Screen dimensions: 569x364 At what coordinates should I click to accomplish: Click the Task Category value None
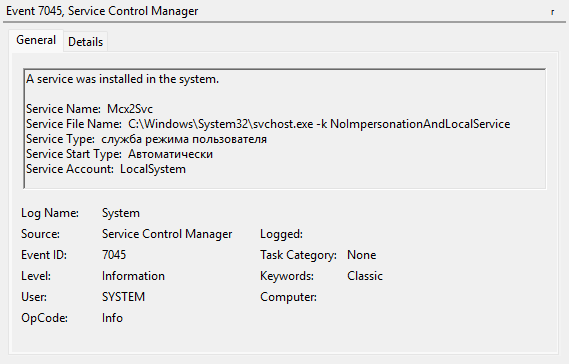[x=361, y=255]
